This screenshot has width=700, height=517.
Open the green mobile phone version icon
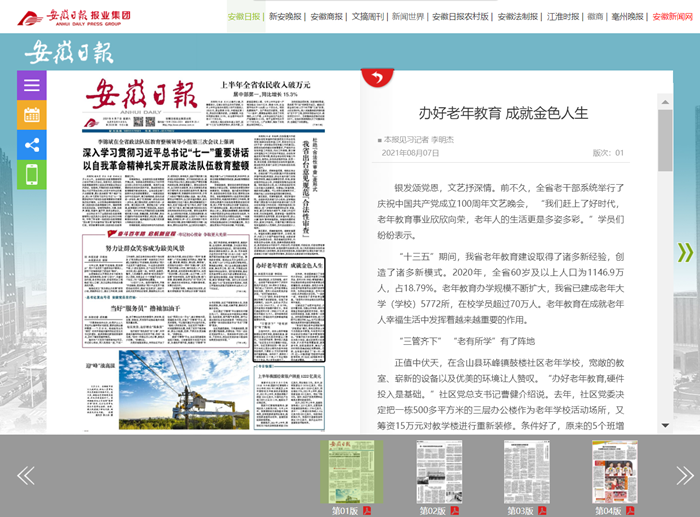[x=32, y=175]
